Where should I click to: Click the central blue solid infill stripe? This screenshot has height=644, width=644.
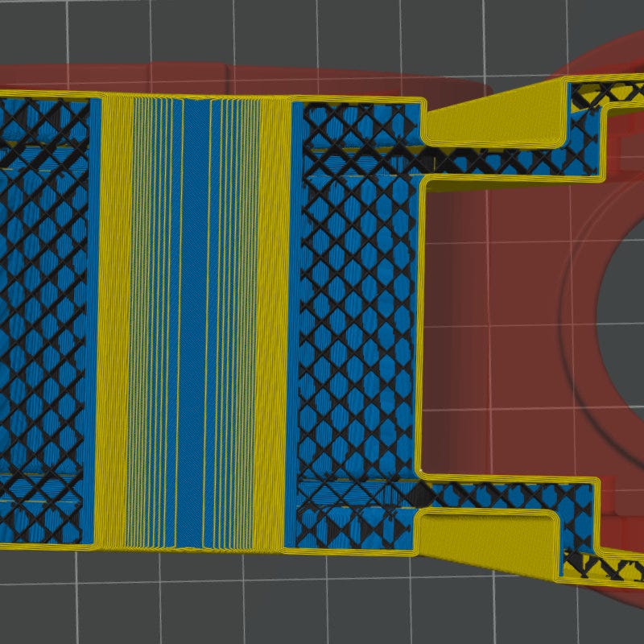(195, 323)
